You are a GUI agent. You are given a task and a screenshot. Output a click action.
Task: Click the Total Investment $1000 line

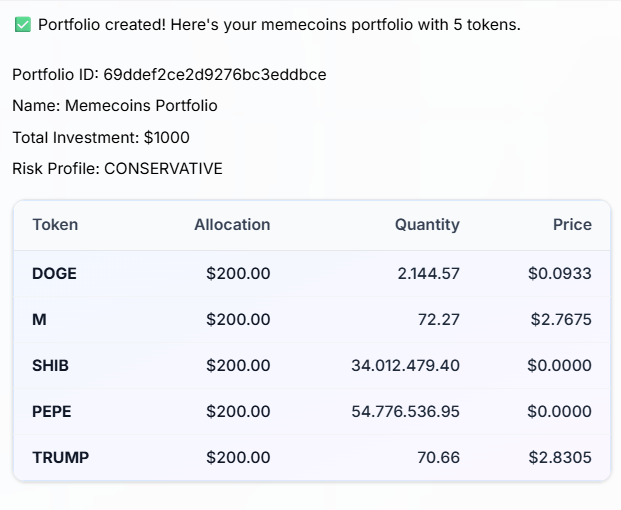pyautogui.click(x=101, y=137)
